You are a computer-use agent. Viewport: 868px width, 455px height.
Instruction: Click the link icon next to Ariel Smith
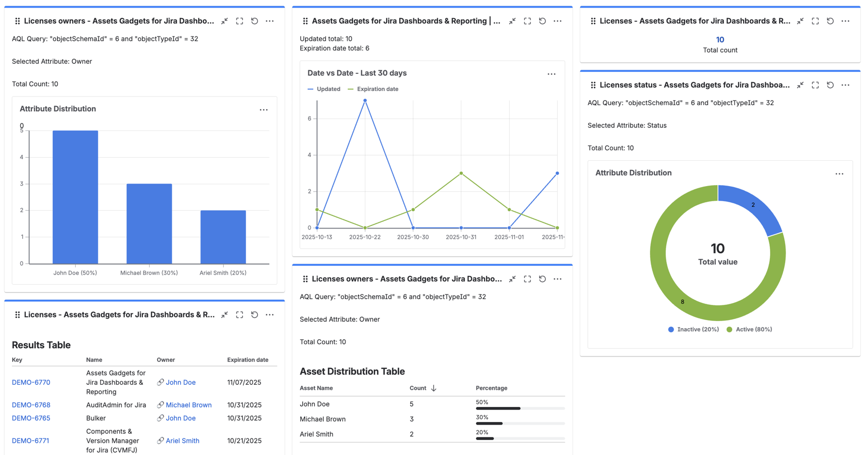[160, 440]
